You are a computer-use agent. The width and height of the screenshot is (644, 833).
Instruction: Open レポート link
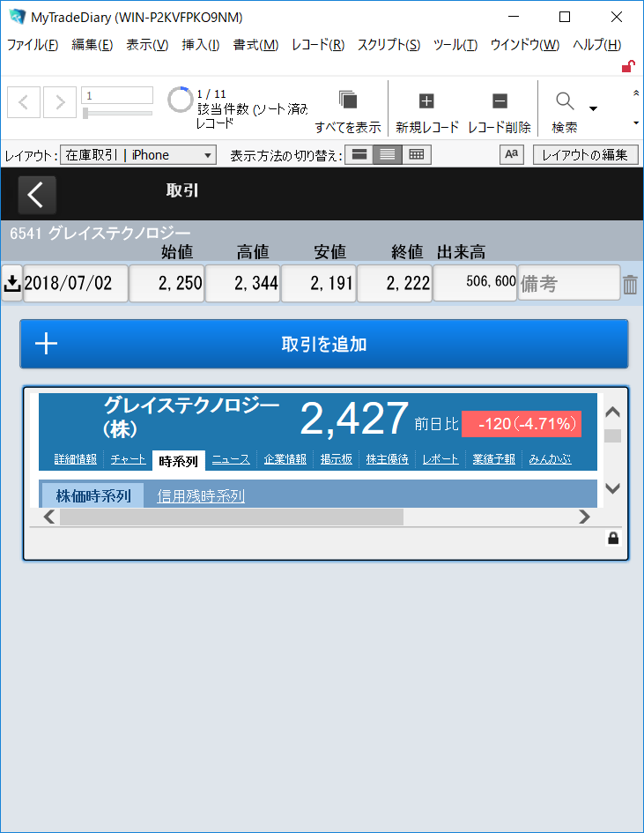pos(440,459)
